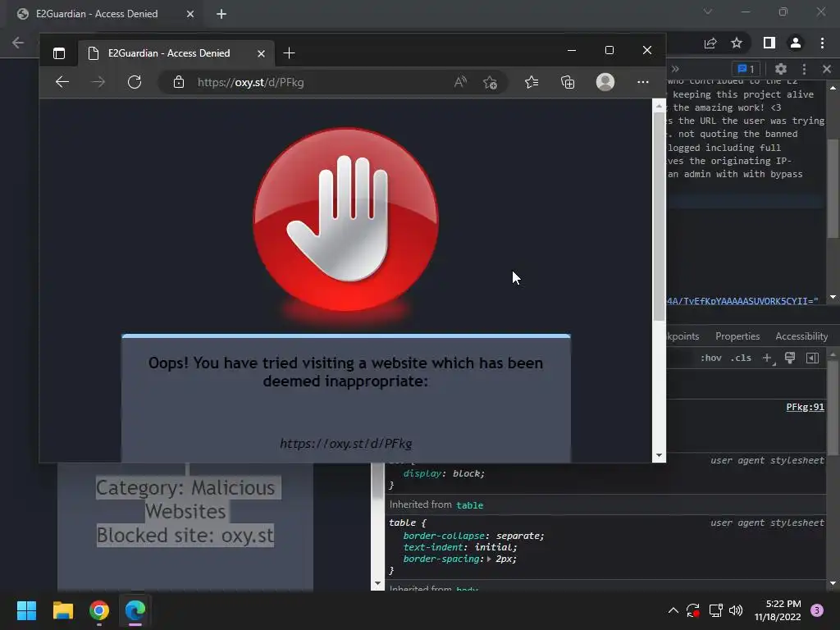This screenshot has width=840, height=630.
Task: Open PFkg:91 source link
Action: pos(806,407)
